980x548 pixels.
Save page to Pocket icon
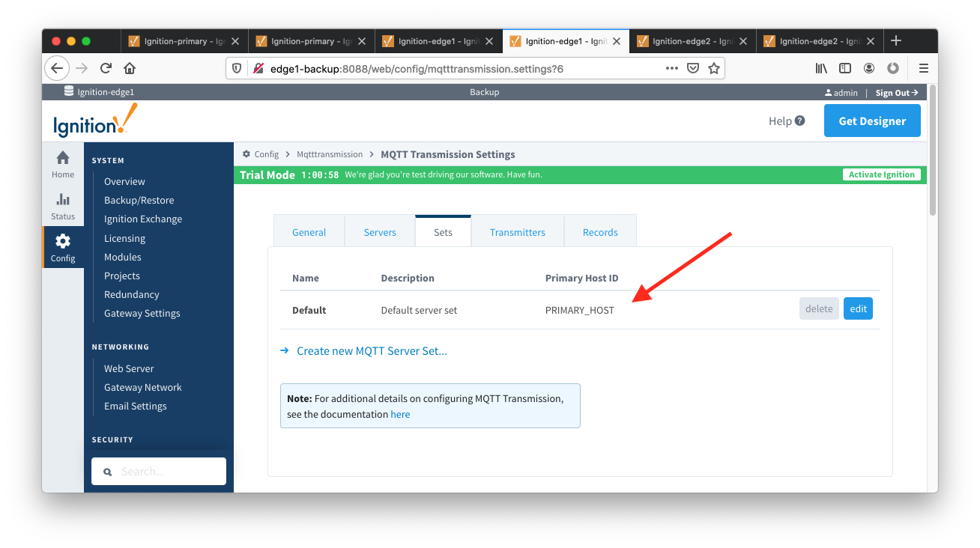click(693, 68)
